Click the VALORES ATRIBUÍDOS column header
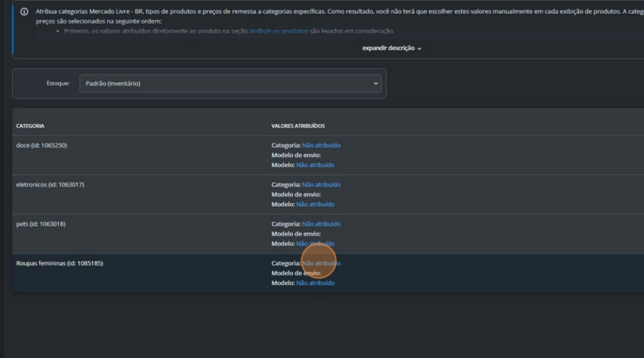 (297, 126)
